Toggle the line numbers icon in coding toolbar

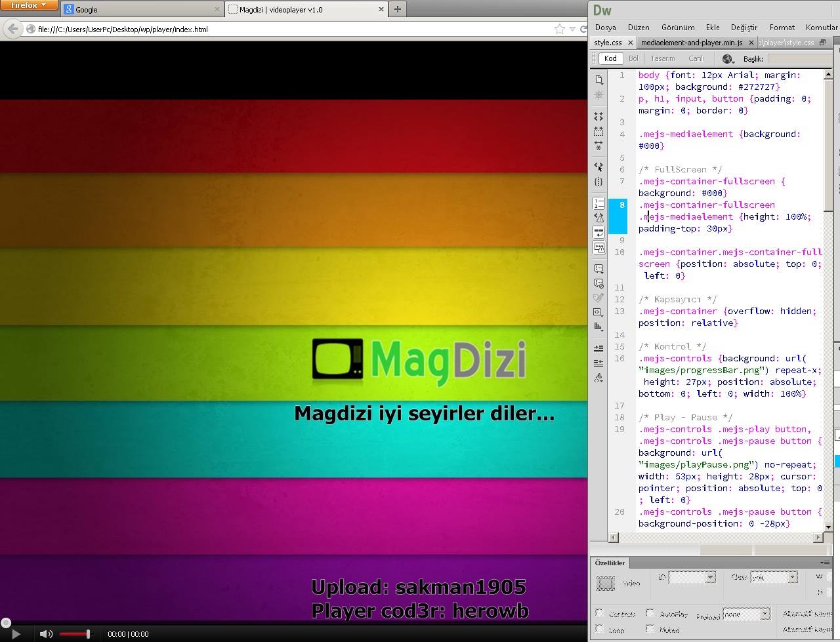point(598,203)
